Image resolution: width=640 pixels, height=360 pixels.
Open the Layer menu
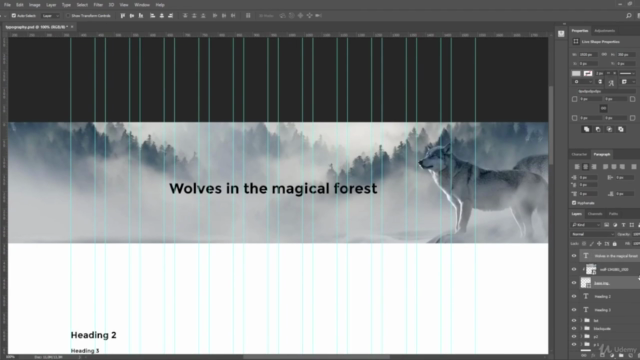coord(51,5)
